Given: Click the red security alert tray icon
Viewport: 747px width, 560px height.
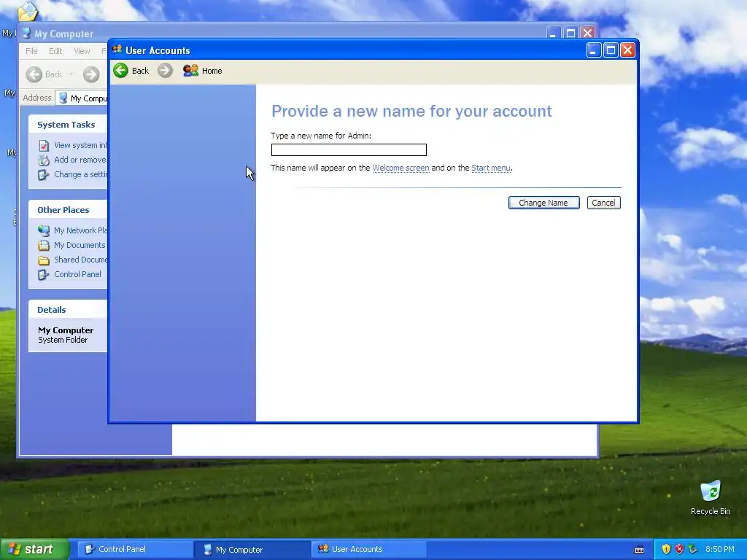Looking at the screenshot, I should (679, 549).
